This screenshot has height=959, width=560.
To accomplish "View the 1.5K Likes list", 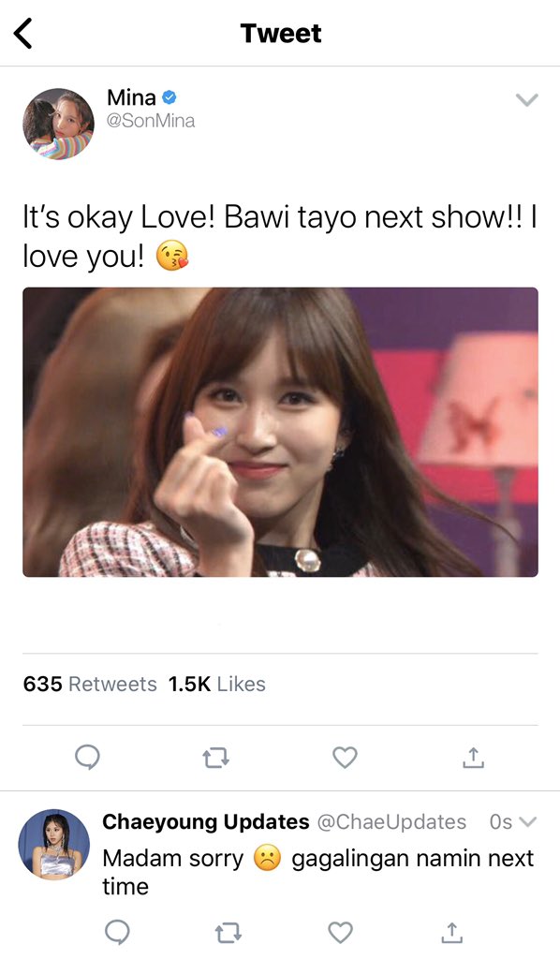I will 217,684.
